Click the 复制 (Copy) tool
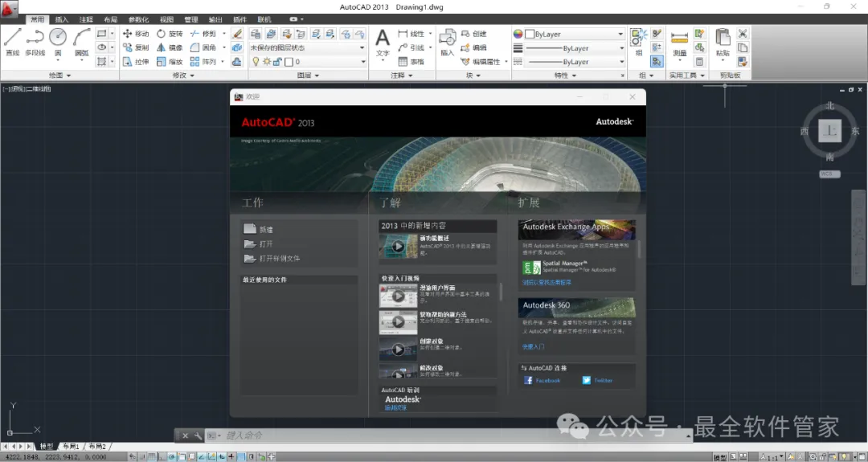The width and height of the screenshot is (868, 462). click(136, 47)
